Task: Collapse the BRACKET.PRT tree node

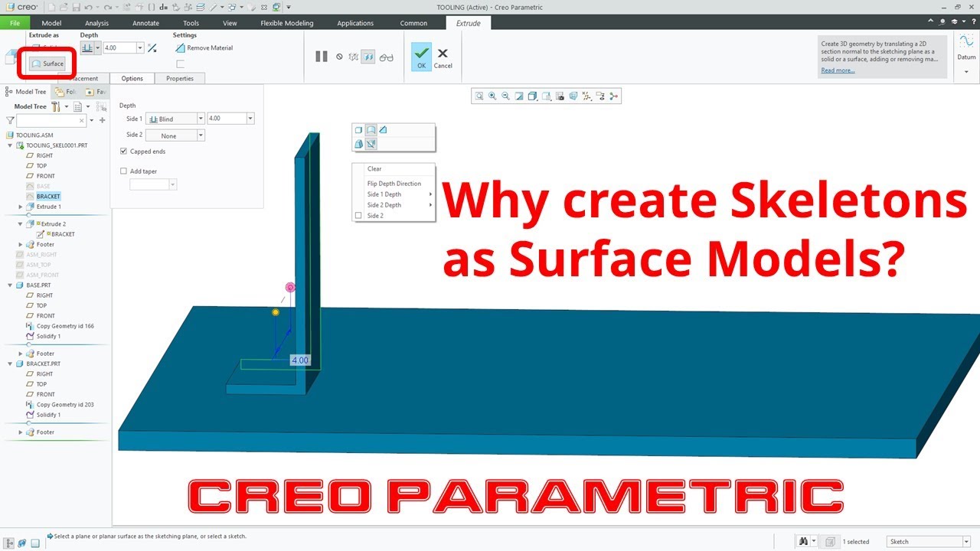Action: 10,364
